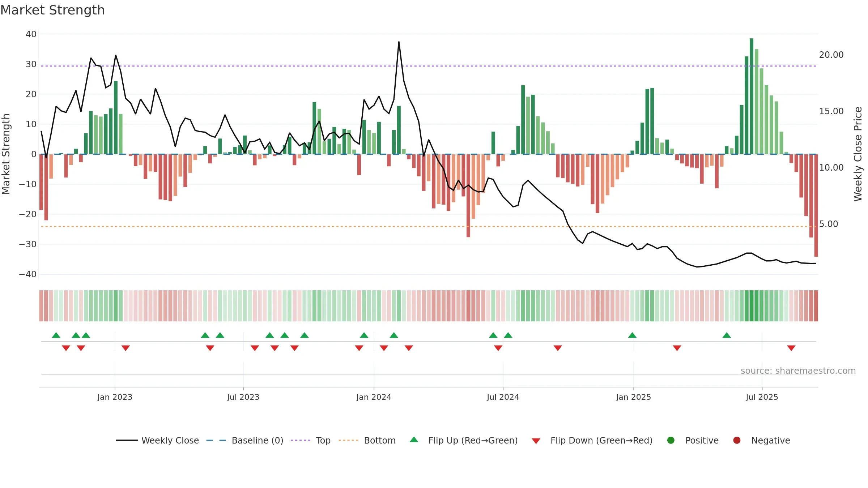Click the 'Jan 2025' x-axis label
Image resolution: width=868 pixels, height=488 pixels.
[x=633, y=397]
